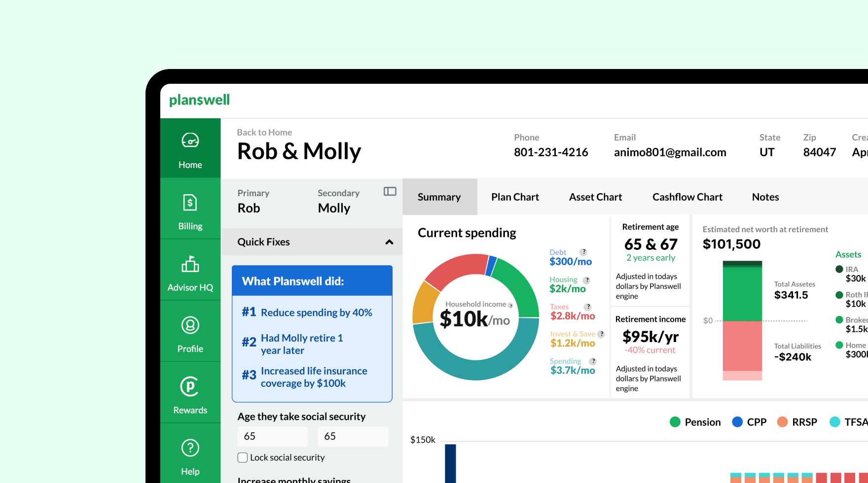
Task: Open the Billing section icon
Action: (x=190, y=203)
